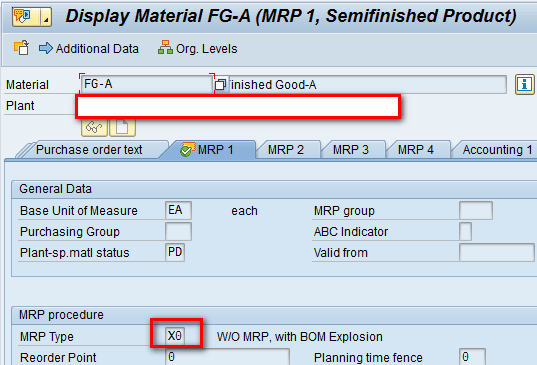
Task: Open Org. Levels hierarchy button
Action: click(198, 48)
